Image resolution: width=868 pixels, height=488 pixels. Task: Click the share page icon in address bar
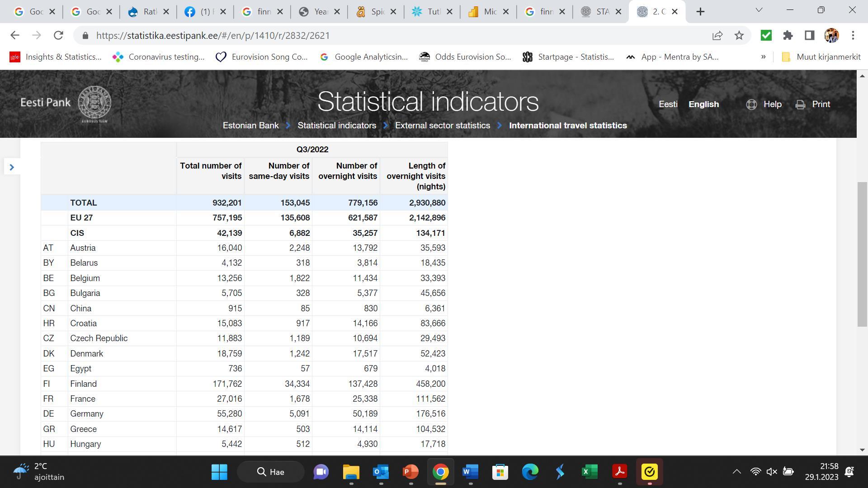pos(717,35)
